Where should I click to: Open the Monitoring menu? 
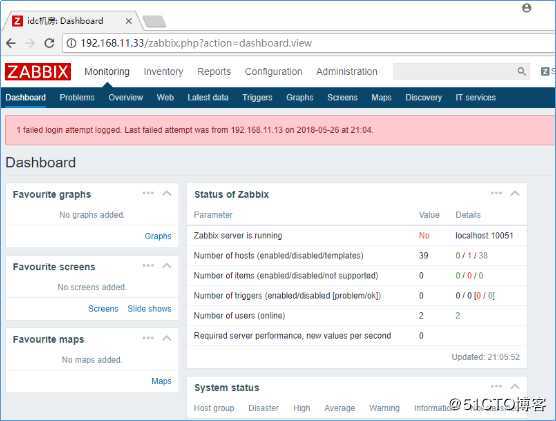107,72
